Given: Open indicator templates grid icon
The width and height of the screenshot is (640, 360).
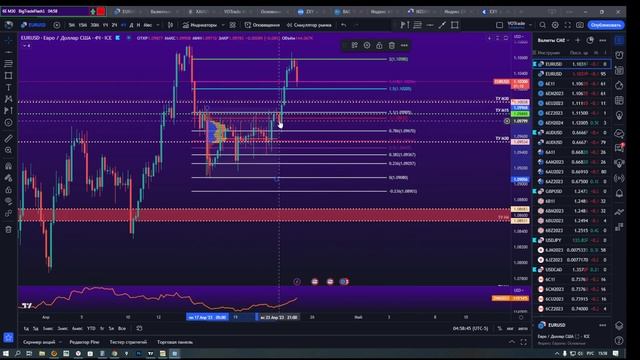Looking at the screenshot, I should point(233,25).
